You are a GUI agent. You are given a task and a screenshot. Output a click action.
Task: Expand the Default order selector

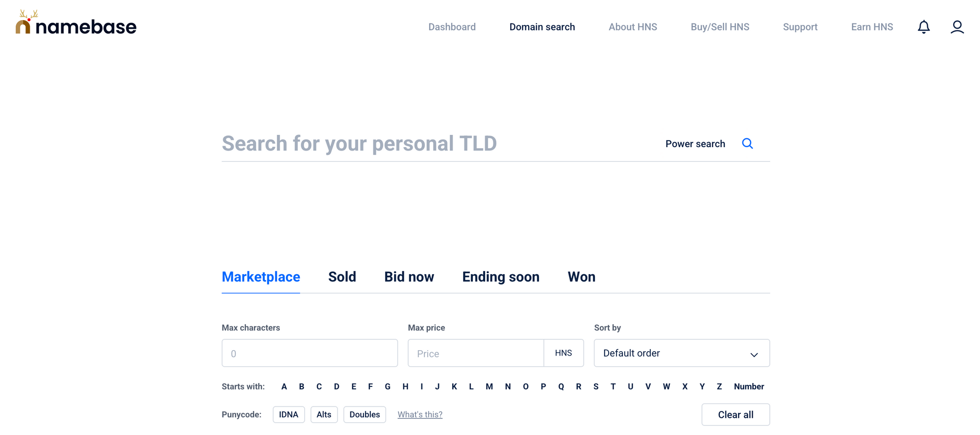tap(681, 353)
